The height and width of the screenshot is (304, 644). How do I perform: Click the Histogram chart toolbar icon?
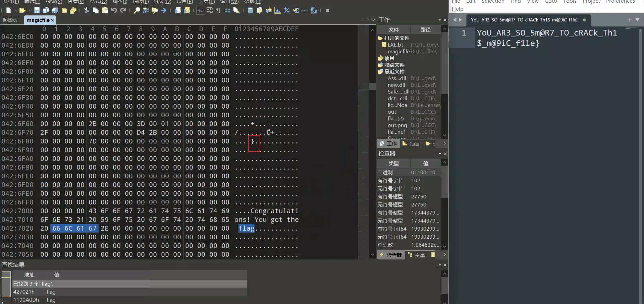(x=277, y=11)
